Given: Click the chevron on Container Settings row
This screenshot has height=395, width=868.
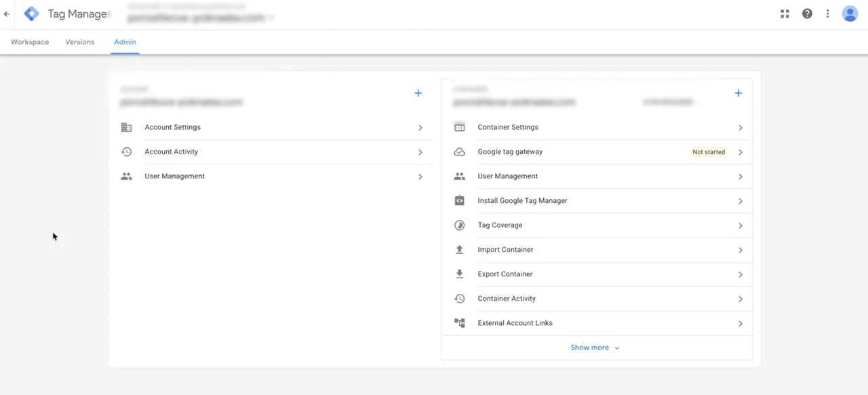Looking at the screenshot, I should [740, 128].
